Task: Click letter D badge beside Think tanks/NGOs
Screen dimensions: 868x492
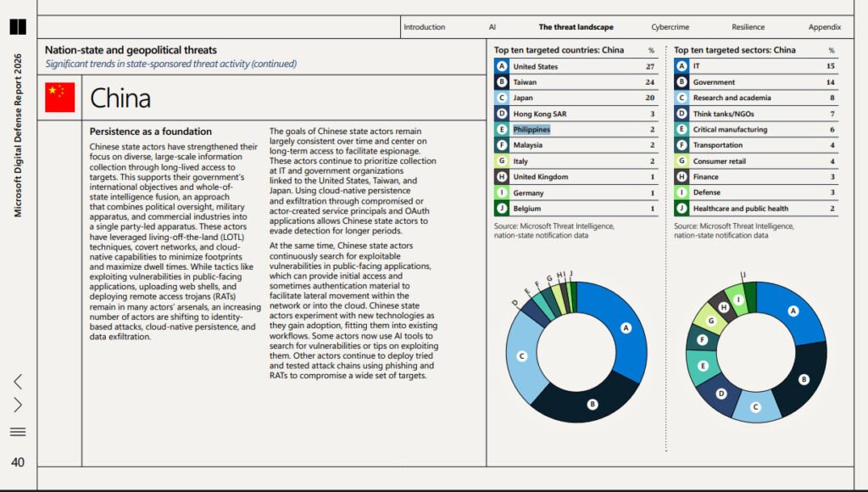Action: click(x=682, y=114)
